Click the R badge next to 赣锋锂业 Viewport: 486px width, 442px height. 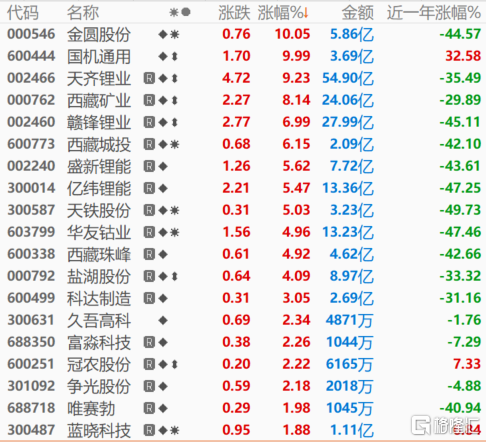pyautogui.click(x=149, y=122)
